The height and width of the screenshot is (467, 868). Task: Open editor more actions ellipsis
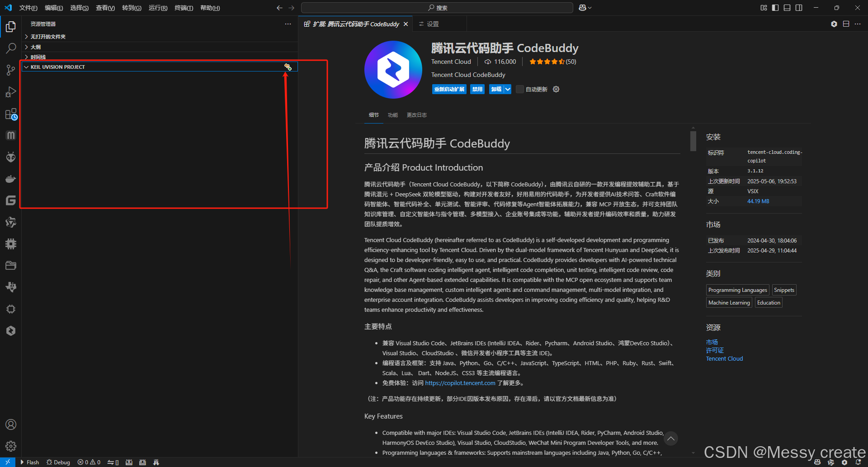point(858,24)
